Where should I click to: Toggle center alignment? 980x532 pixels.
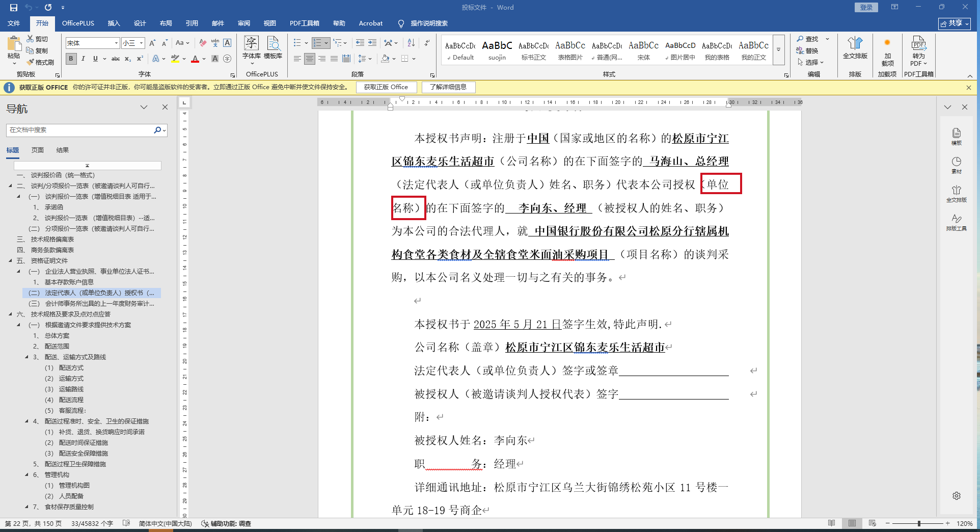pos(310,59)
